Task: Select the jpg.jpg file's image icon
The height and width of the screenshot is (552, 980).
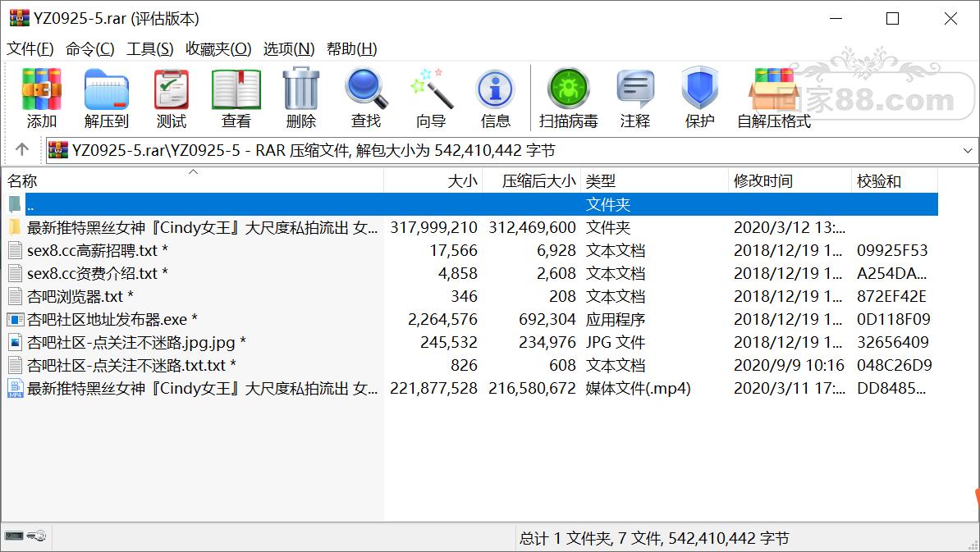Action: (15, 342)
